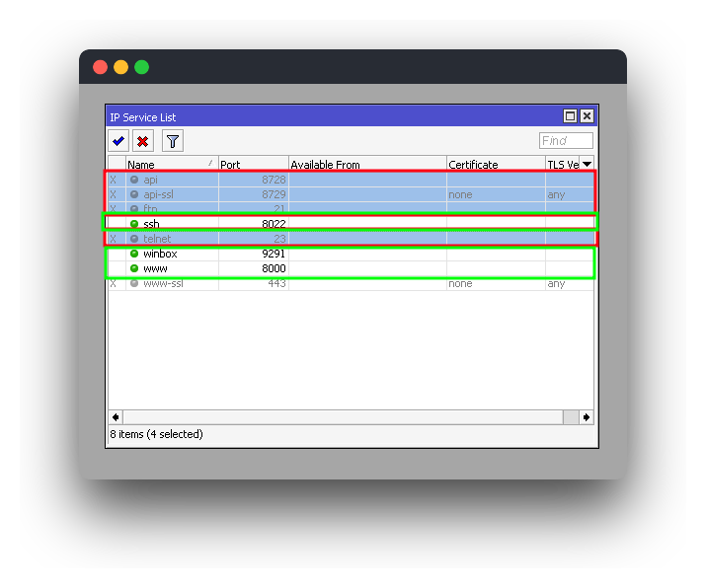Click the grey status icon for telnet
The image size is (706, 588).
click(x=134, y=239)
